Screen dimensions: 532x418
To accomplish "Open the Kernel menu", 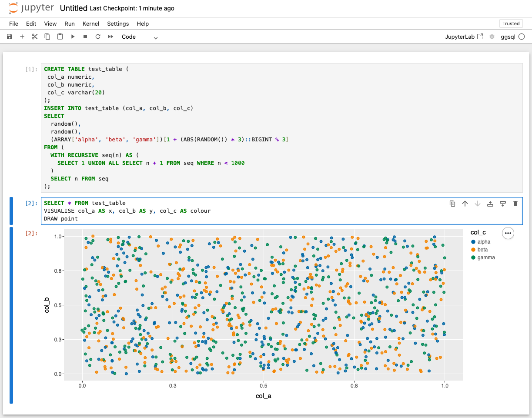I will point(91,24).
